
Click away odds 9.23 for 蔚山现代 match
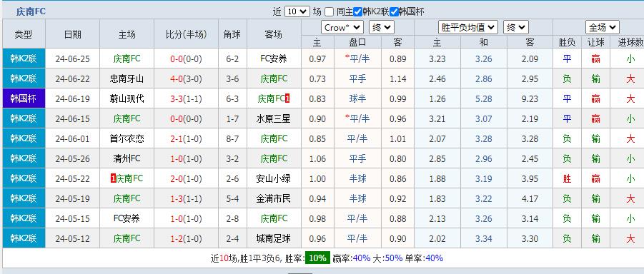[530, 99]
